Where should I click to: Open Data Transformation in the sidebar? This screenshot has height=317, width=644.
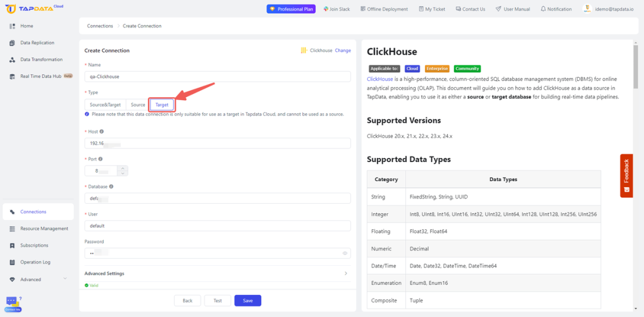[x=38, y=60]
